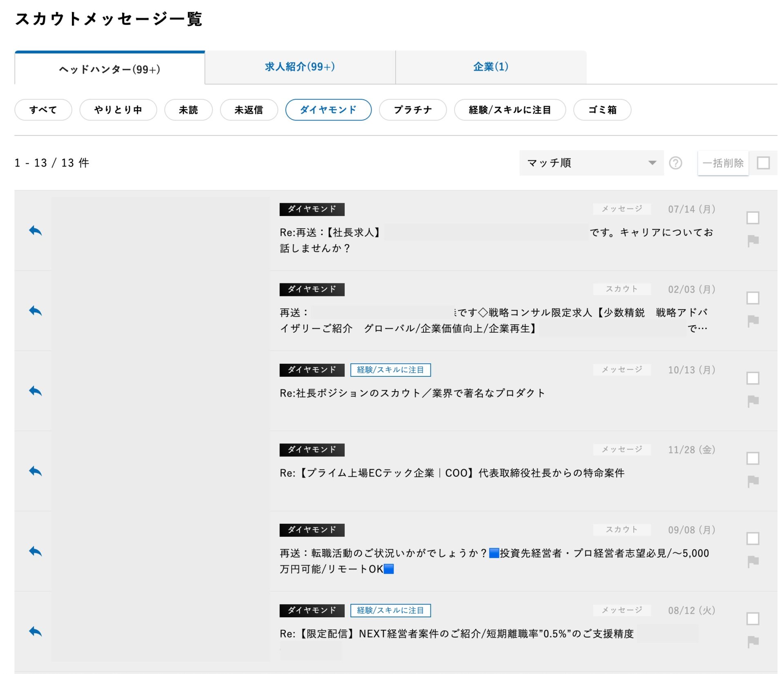
Task: Switch to the 求人紹介(99+) tab
Action: (x=300, y=67)
